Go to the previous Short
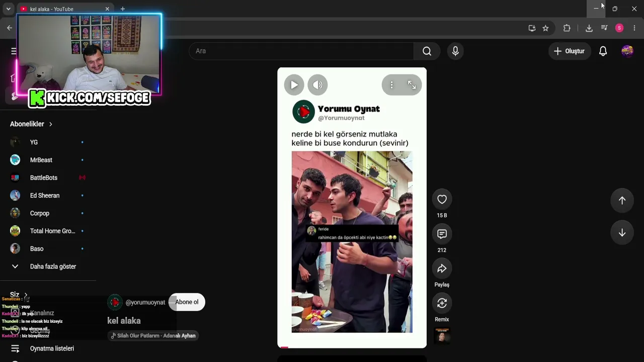Viewport: 644px width, 362px height. point(622,200)
